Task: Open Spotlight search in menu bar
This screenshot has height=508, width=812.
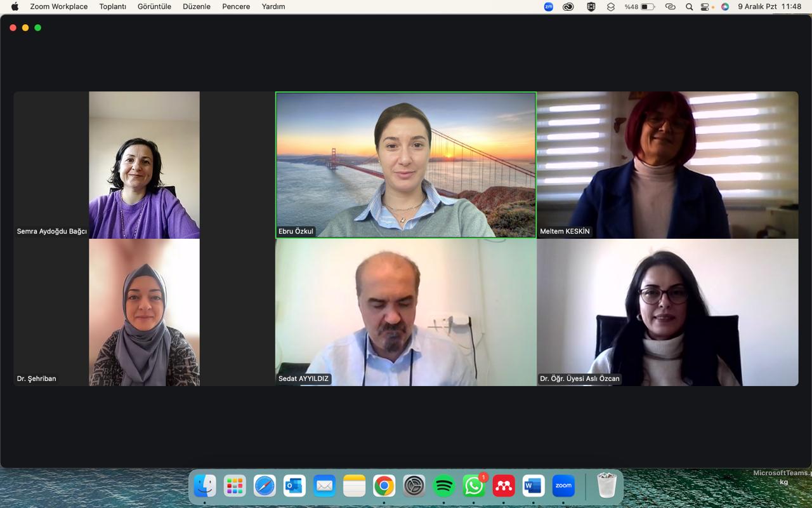Action: coord(689,7)
